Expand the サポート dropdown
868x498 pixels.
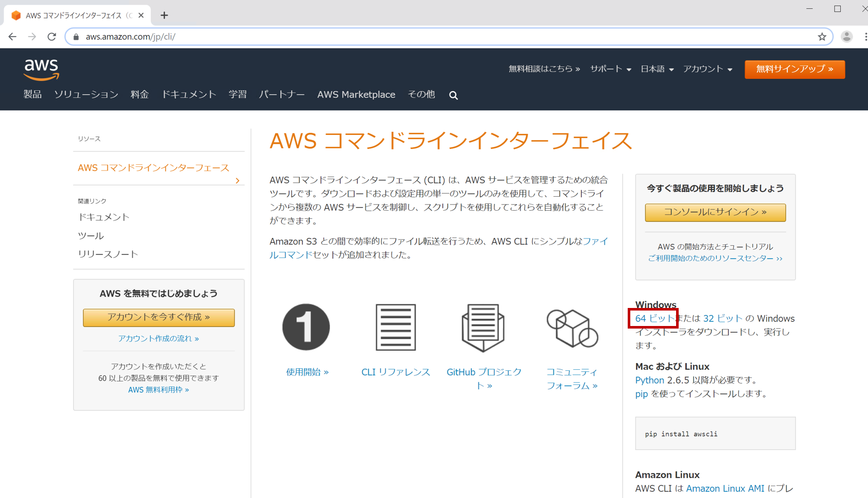coord(610,69)
